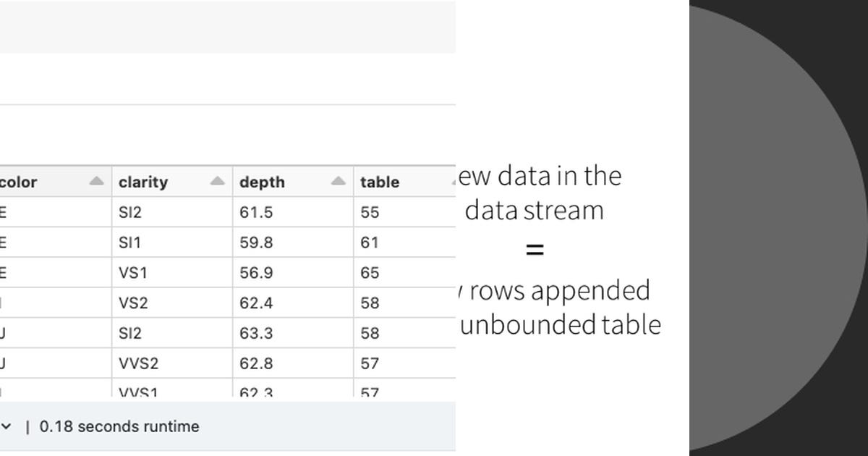This screenshot has width=868, height=456.
Task: Click the VS1 clarity cell
Action: [x=133, y=273]
